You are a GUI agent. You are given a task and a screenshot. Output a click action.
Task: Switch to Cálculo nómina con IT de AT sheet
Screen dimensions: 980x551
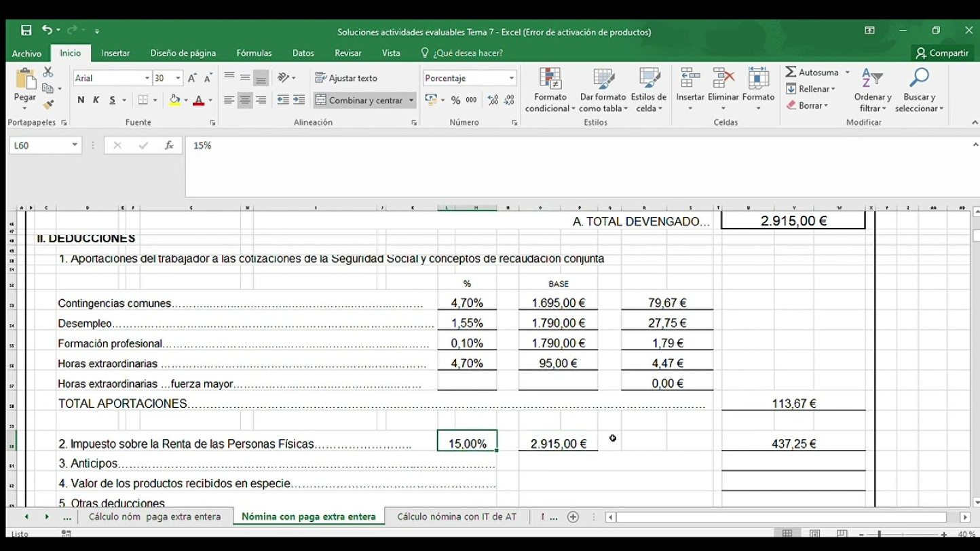point(456,516)
